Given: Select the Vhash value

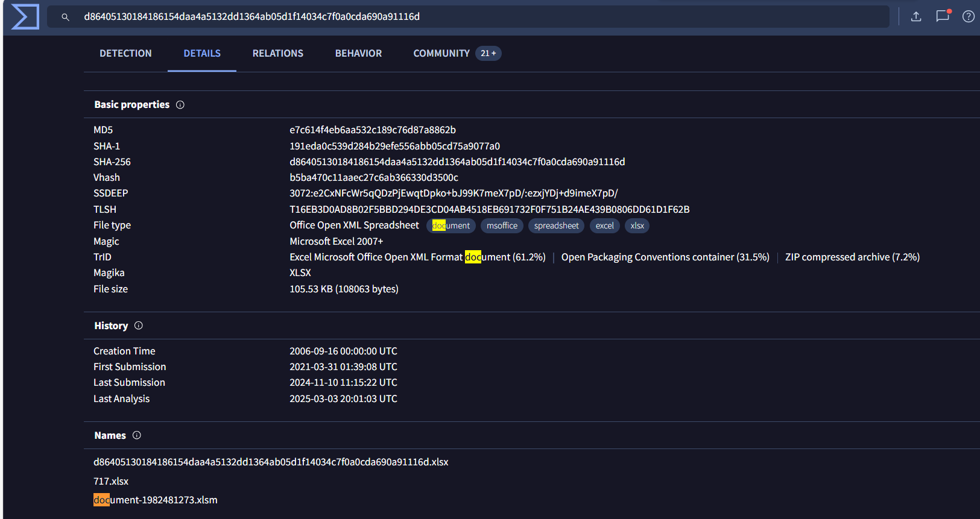Looking at the screenshot, I should (x=374, y=177).
